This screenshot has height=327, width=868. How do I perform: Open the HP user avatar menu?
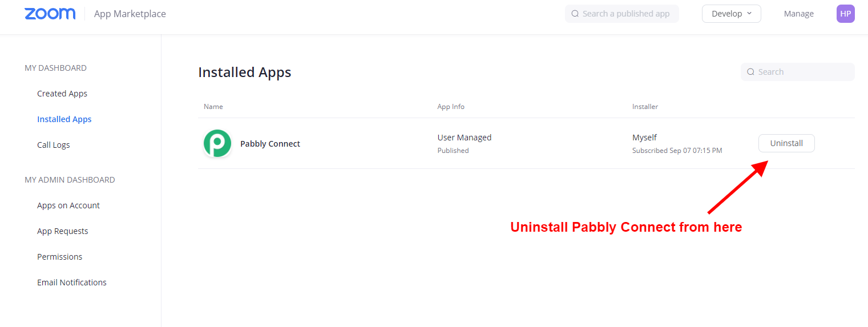[845, 14]
